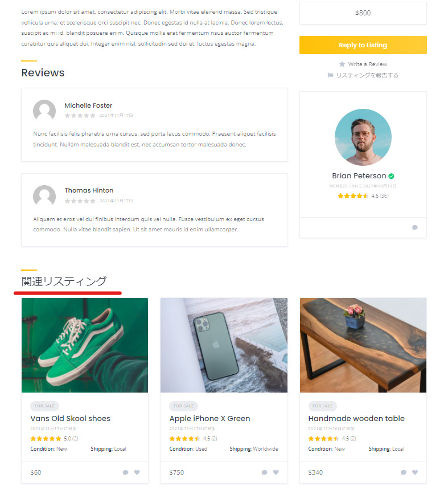Click the wooden table product image
Image resolution: width=448 pixels, height=490 pixels.
(363, 345)
